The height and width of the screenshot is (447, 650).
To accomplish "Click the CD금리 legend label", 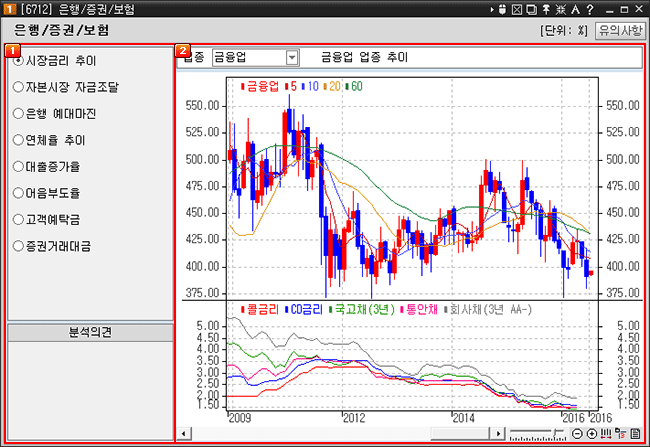I will point(303,309).
